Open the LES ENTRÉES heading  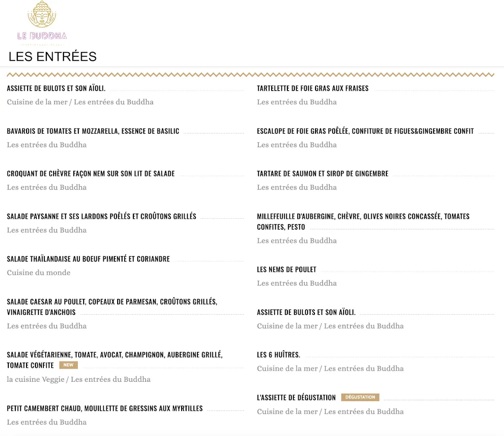point(52,56)
